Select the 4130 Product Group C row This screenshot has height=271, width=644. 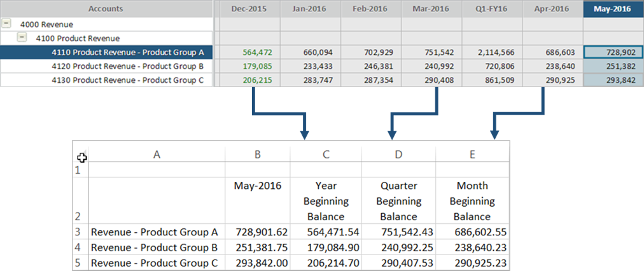point(106,80)
